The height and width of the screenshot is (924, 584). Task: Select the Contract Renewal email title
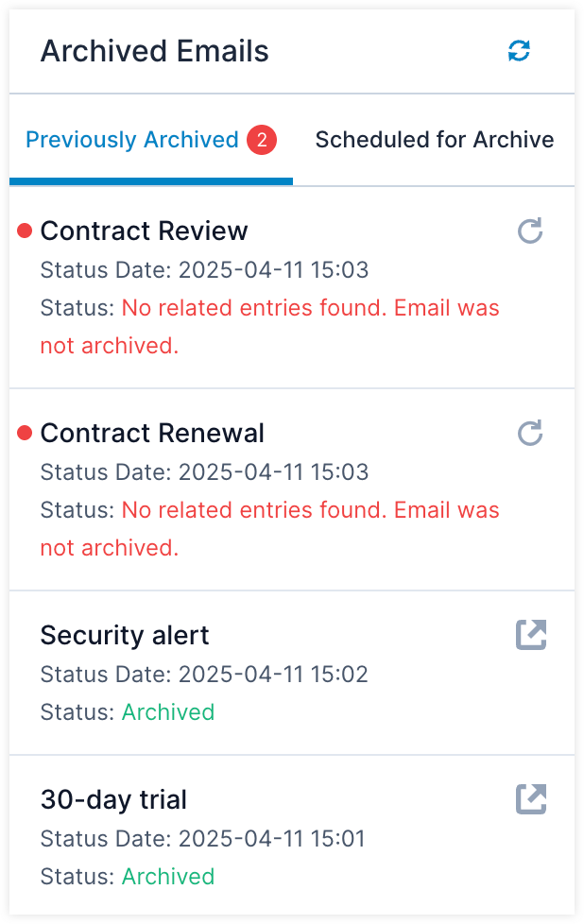coord(152,433)
